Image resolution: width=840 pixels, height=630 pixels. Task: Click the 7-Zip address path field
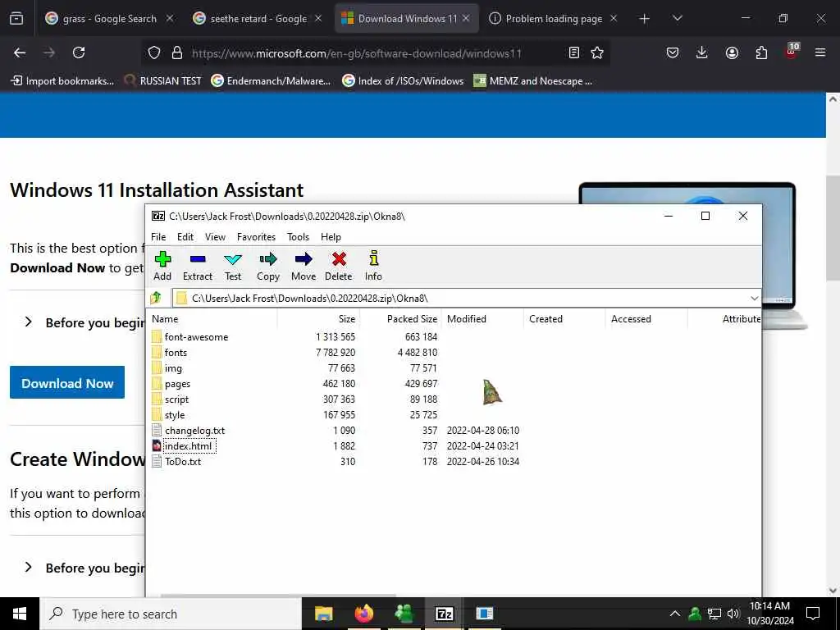pos(461,298)
